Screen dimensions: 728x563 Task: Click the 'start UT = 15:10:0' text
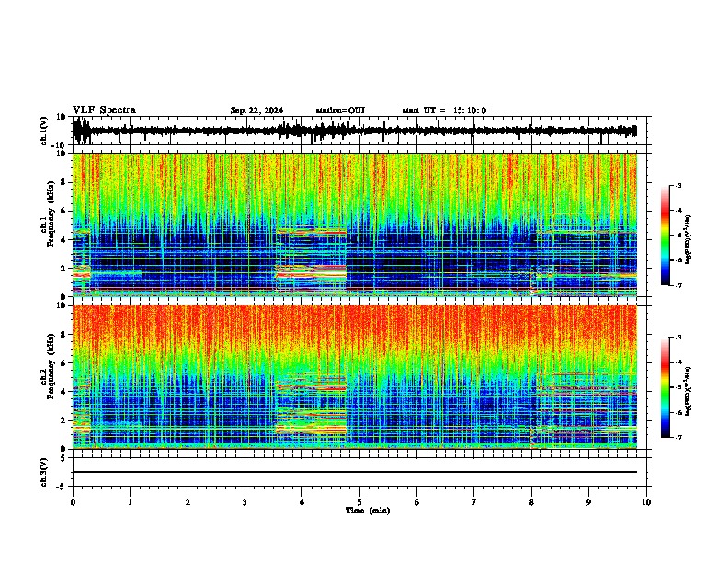(x=444, y=110)
